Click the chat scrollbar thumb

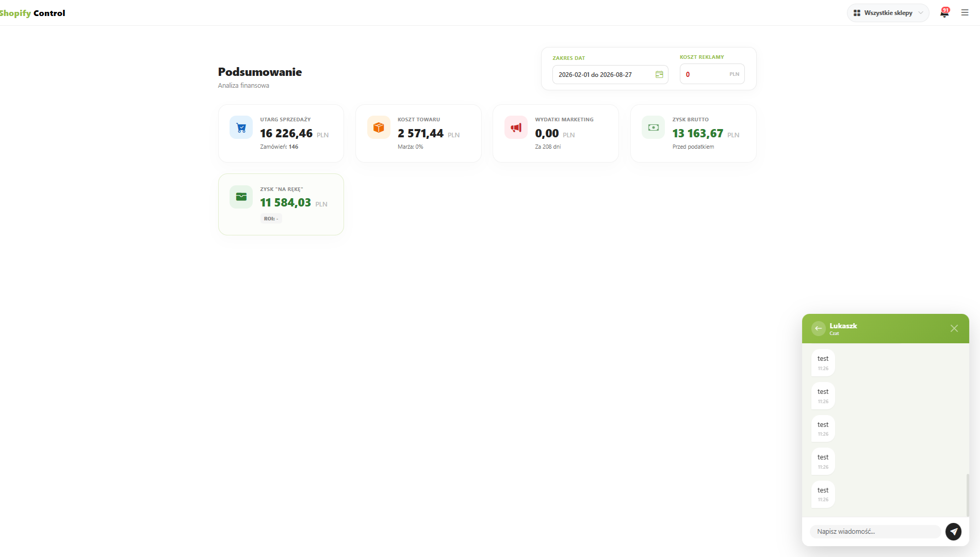tap(968, 495)
